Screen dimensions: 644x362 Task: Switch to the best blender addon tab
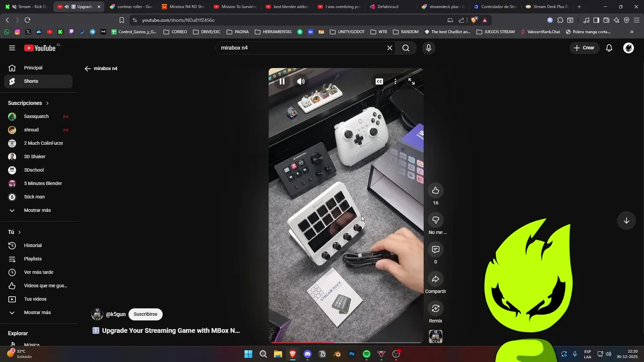(287, 7)
